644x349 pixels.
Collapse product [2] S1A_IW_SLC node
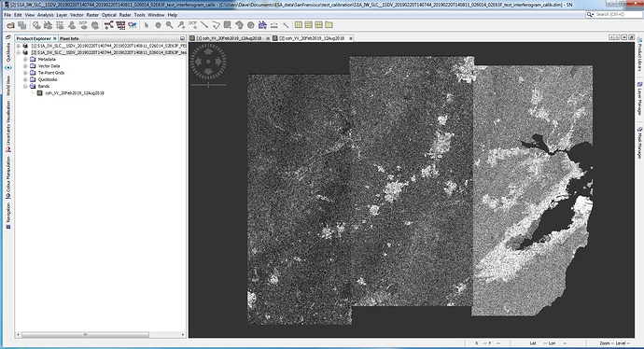point(19,52)
